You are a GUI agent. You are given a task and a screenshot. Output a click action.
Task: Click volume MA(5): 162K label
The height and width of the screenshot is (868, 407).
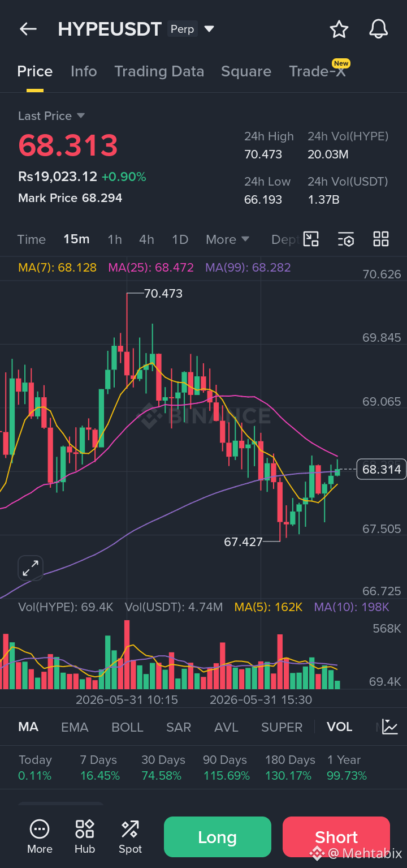click(269, 607)
